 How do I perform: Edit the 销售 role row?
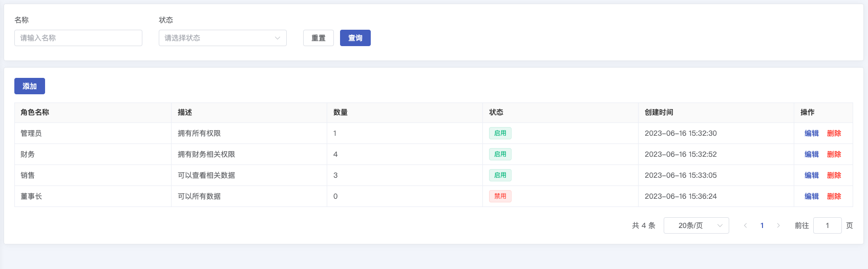[x=811, y=175]
